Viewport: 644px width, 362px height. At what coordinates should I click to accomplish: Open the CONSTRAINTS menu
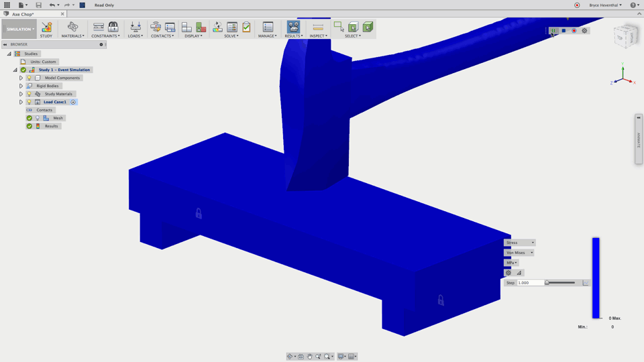[106, 36]
